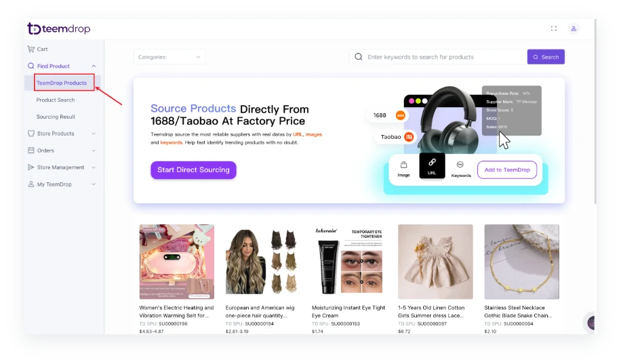
Task: Select the Image sourcing option
Action: (x=403, y=168)
